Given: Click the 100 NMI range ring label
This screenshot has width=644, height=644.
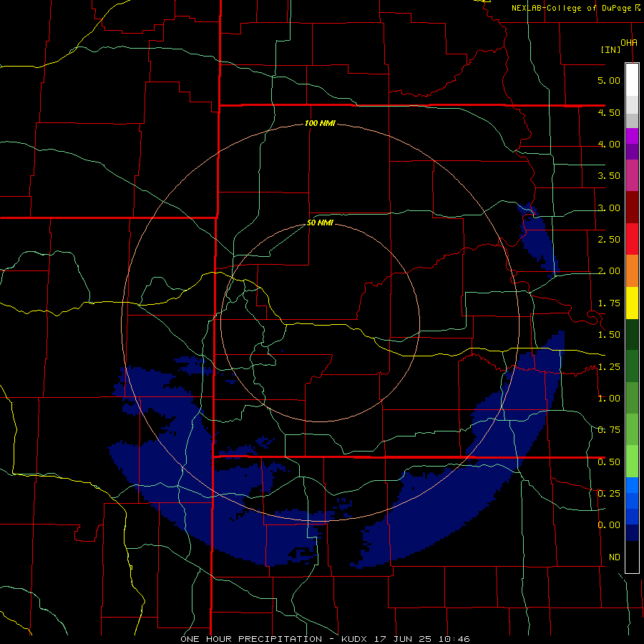Looking at the screenshot, I should click(x=320, y=123).
